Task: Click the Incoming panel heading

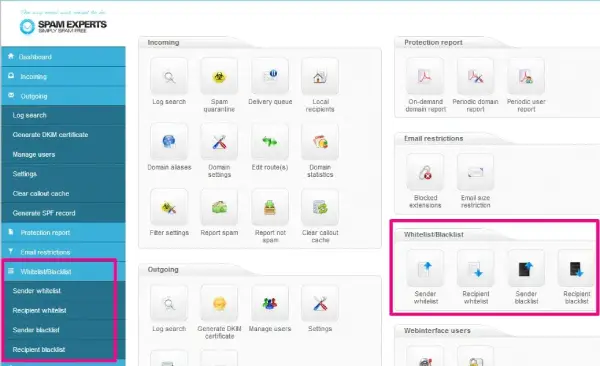Action: point(163,42)
